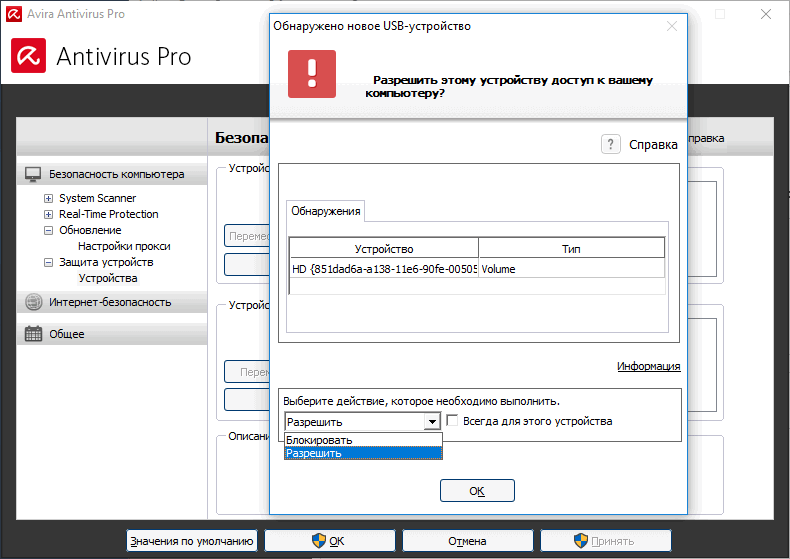
Task: Select the Защита устройств tree label
Action: [x=106, y=262]
